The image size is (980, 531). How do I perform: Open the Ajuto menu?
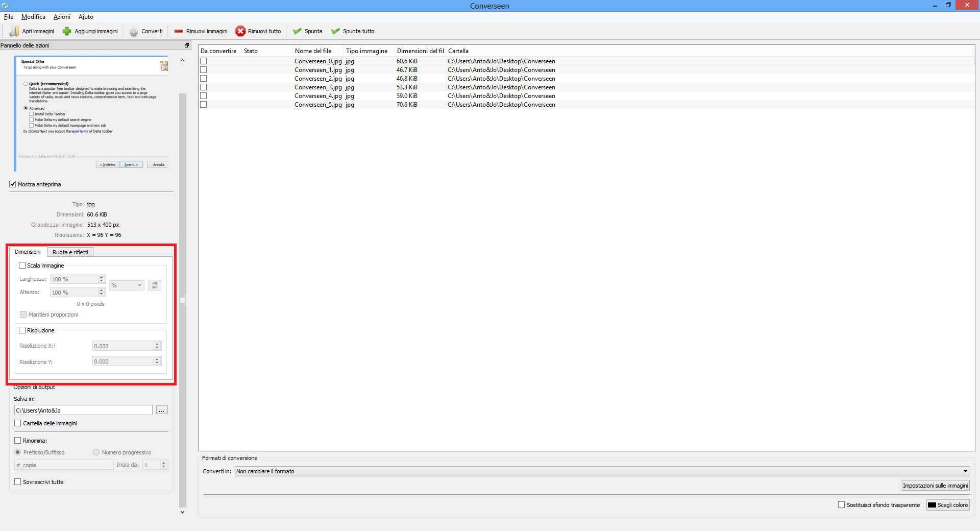tap(86, 17)
